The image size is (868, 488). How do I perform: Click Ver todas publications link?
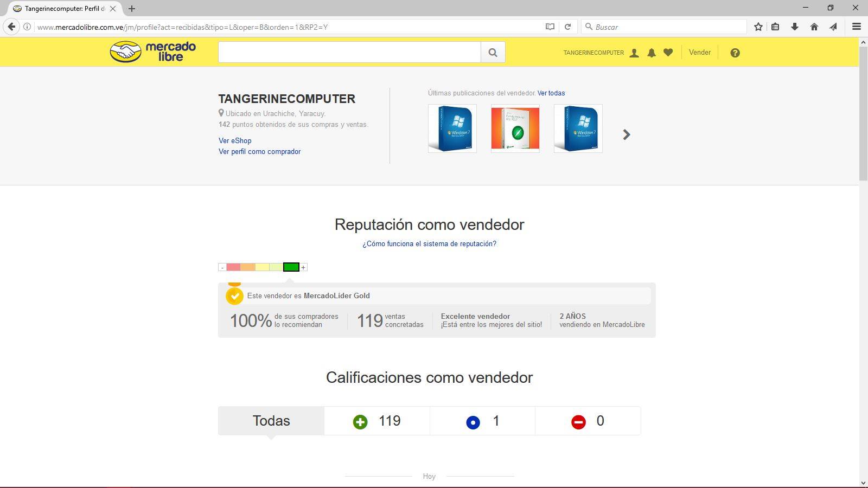point(551,93)
